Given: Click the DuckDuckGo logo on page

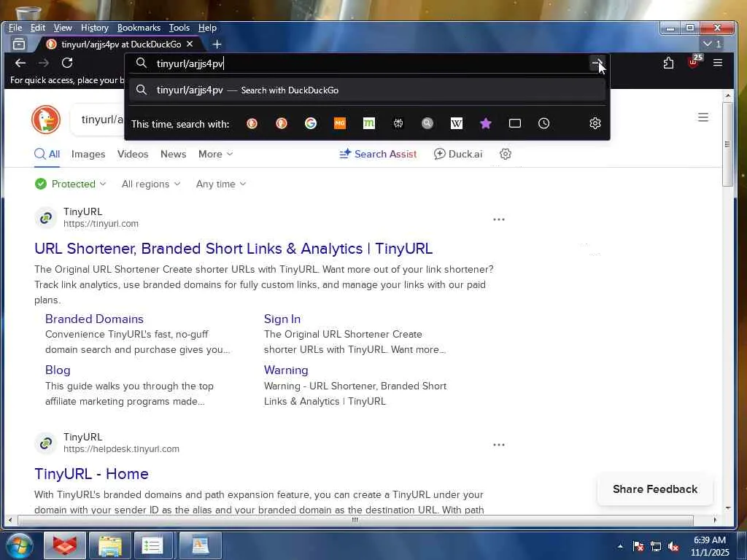Looking at the screenshot, I should (46, 119).
